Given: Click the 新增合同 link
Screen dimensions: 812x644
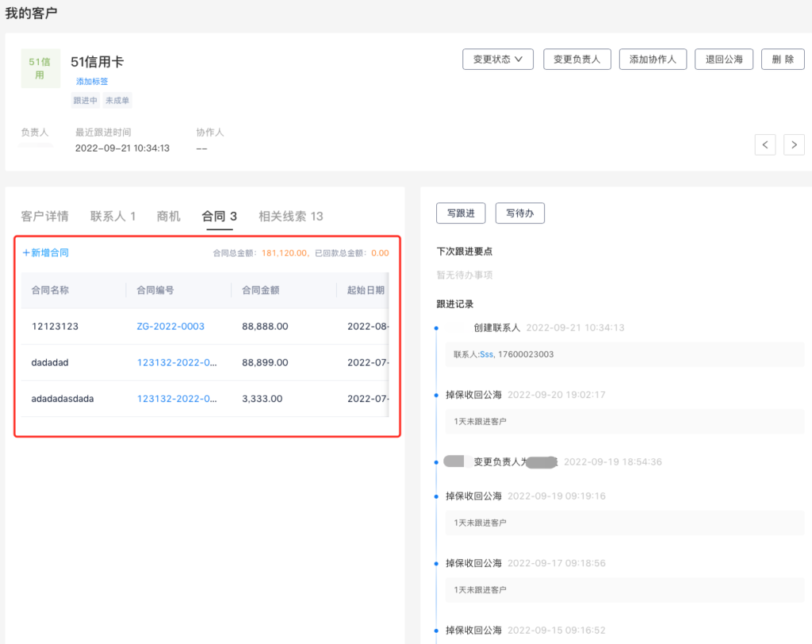Looking at the screenshot, I should point(45,253).
